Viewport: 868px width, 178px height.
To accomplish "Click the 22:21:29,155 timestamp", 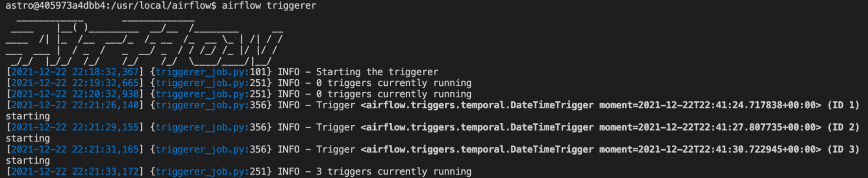I will coord(105,127).
